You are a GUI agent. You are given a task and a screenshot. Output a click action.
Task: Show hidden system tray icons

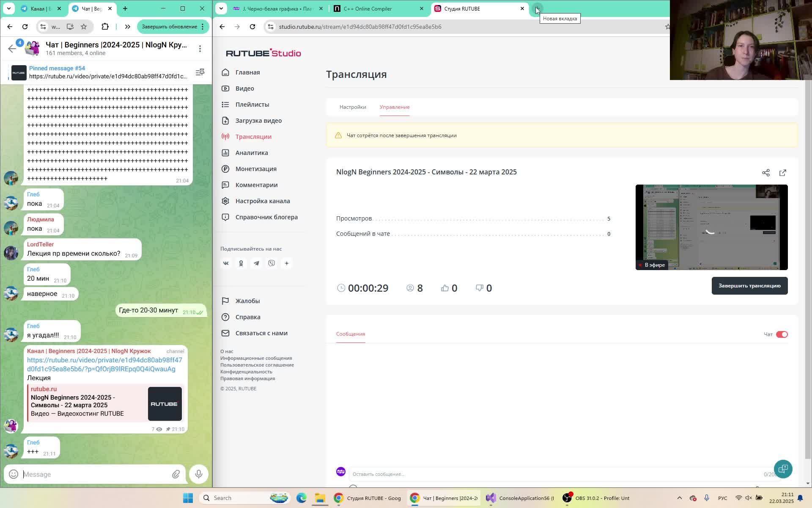[x=679, y=498]
